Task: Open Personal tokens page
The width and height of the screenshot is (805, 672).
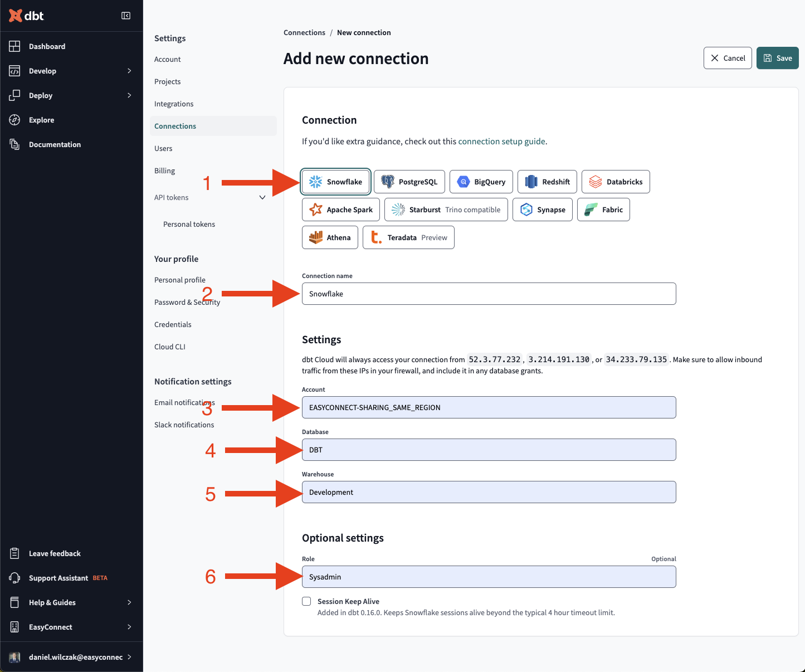Action: [x=189, y=224]
